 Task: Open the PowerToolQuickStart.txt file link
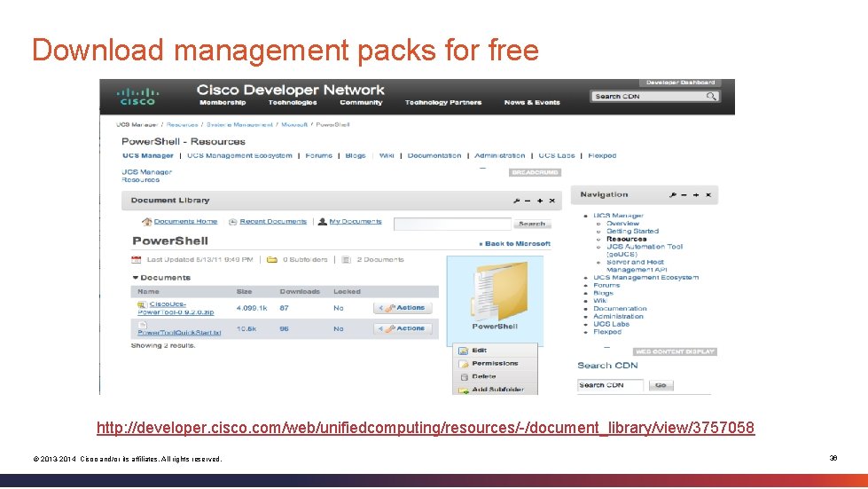[x=179, y=333]
